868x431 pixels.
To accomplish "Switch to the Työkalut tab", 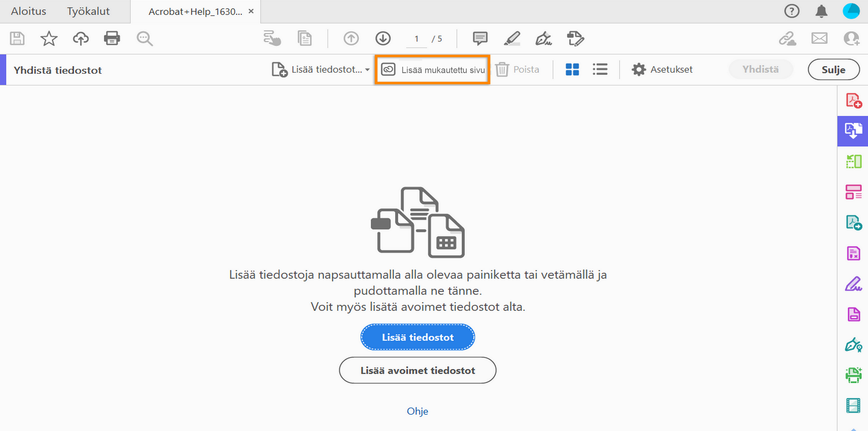I will click(88, 12).
